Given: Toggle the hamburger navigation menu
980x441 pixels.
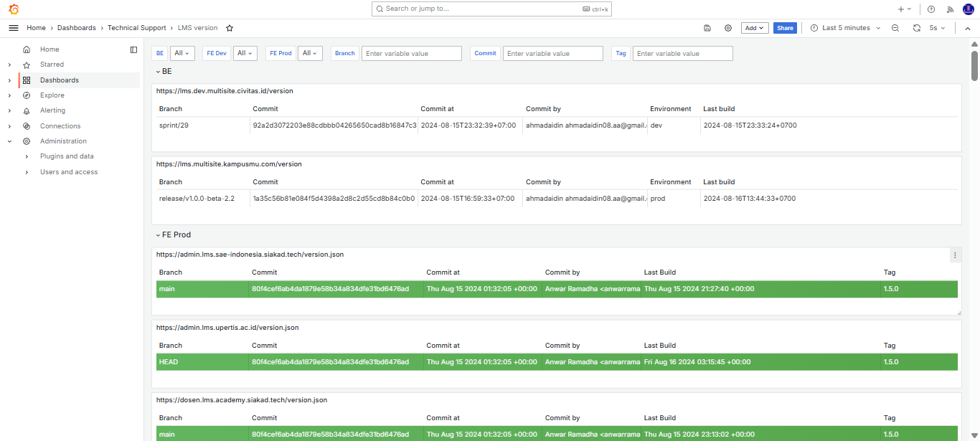Looking at the screenshot, I should pos(14,28).
